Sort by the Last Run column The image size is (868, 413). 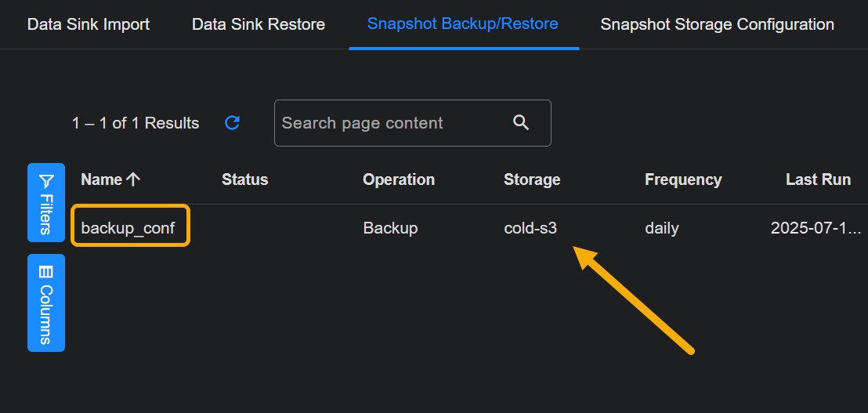coord(818,179)
